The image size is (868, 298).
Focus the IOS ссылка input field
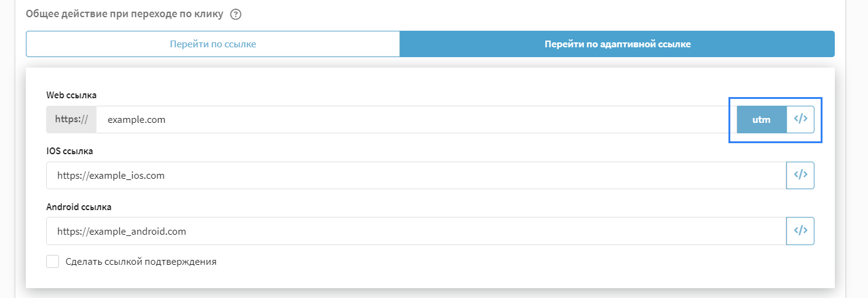pos(416,175)
